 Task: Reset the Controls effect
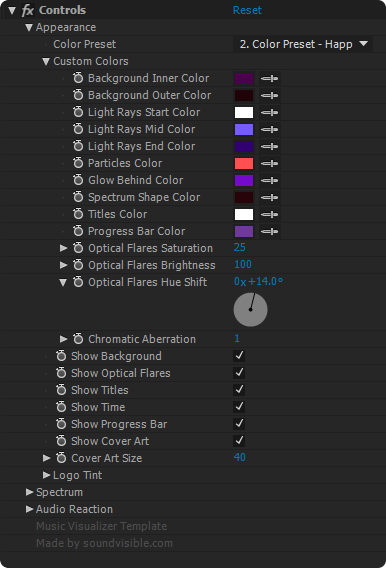[x=247, y=10]
